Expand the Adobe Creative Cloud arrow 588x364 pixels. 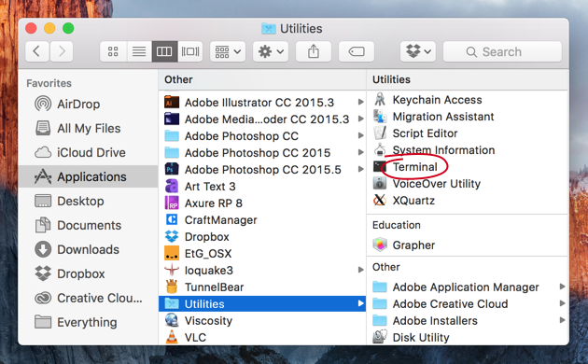pyautogui.click(x=562, y=303)
